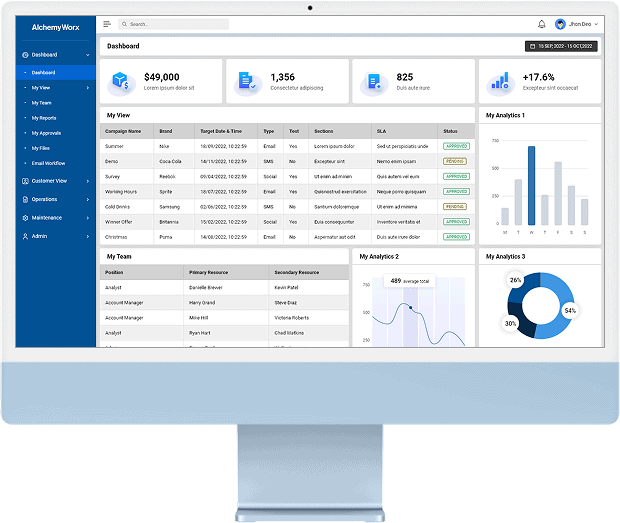Collapse the Dashboard sidebar section
Viewport: 620px width, 523px height.
88,55
